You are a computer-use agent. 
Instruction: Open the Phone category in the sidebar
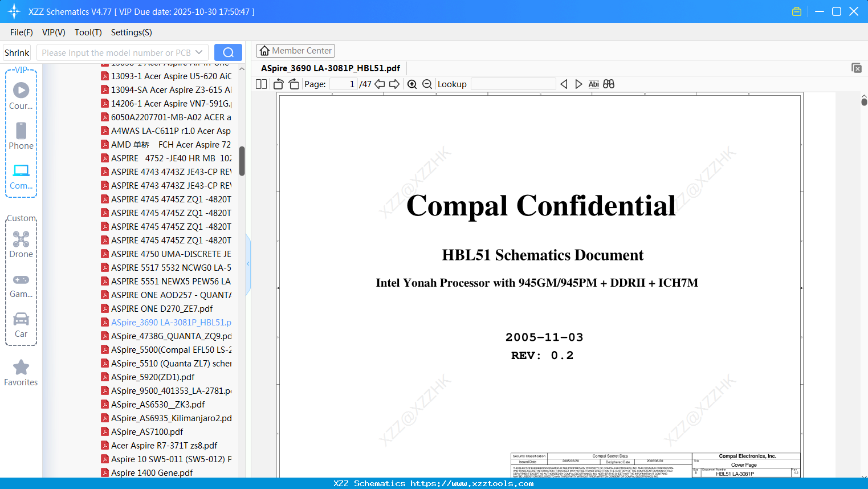21,136
